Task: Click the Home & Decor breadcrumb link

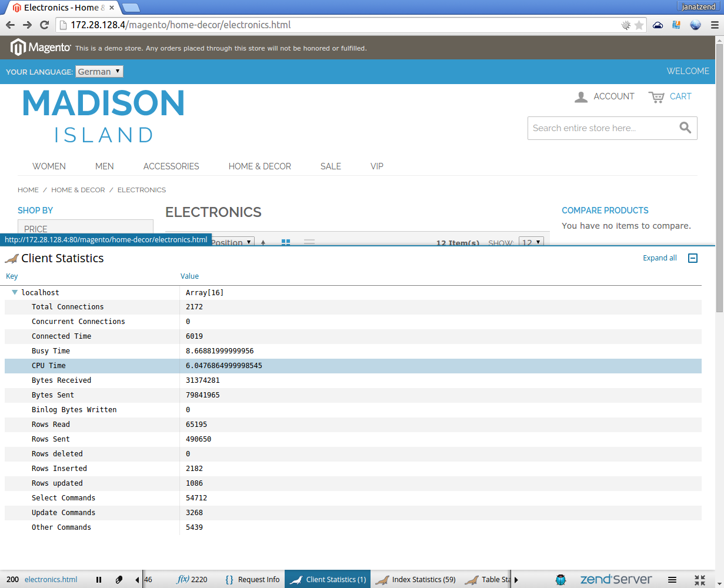Action: click(x=78, y=190)
